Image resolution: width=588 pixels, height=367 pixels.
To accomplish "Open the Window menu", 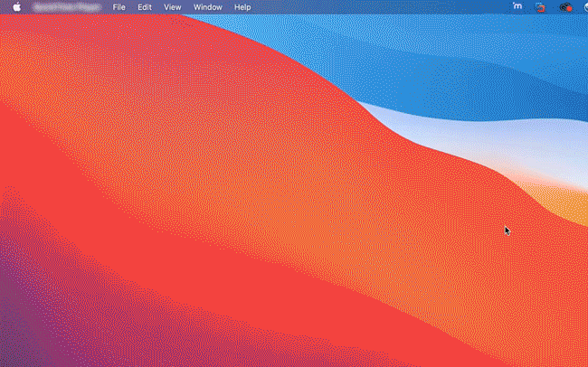I will coord(207,7).
